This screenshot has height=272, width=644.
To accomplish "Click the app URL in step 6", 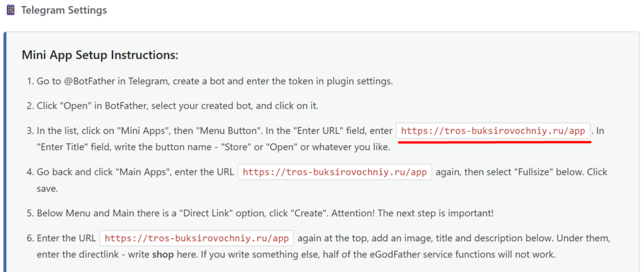I will pyautogui.click(x=197, y=239).
